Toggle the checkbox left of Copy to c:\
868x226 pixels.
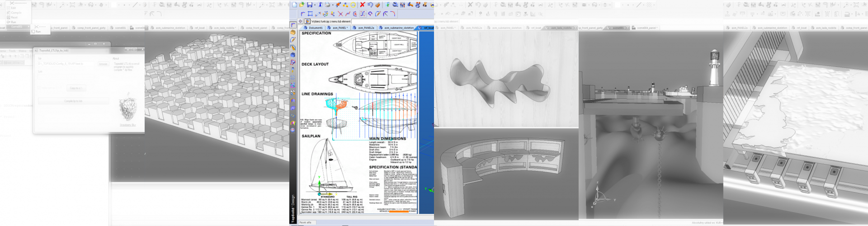click(40, 88)
